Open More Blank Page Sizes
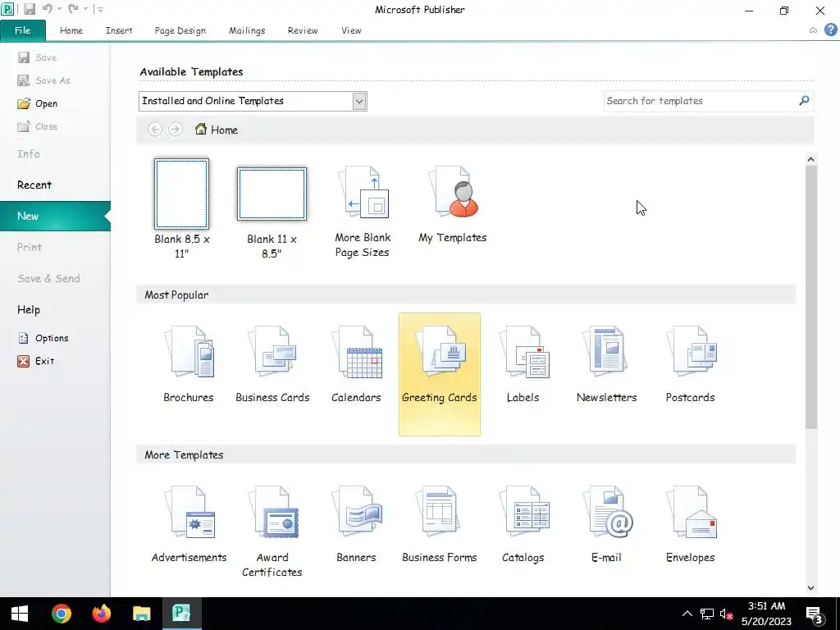The width and height of the screenshot is (840, 630). pyautogui.click(x=362, y=212)
